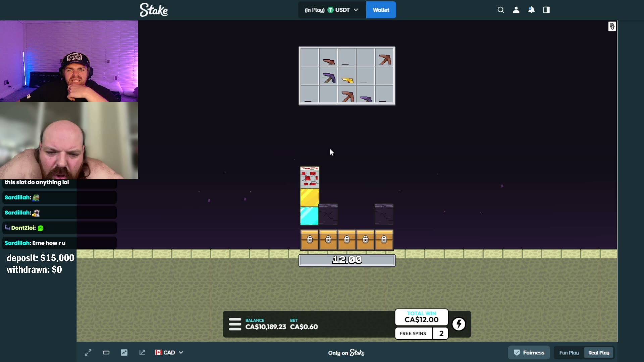The width and height of the screenshot is (644, 362).
Task: Pop out the game window icon
Action: pyautogui.click(x=142, y=353)
